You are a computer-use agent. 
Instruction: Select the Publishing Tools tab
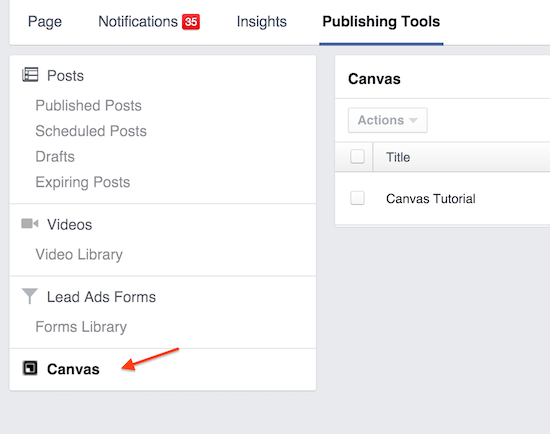[x=381, y=22]
